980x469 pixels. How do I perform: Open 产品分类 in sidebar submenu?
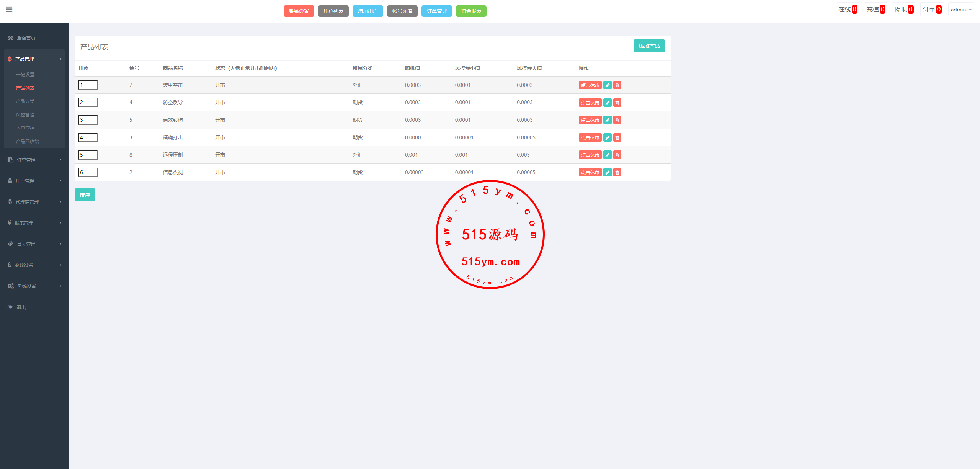pos(25,101)
